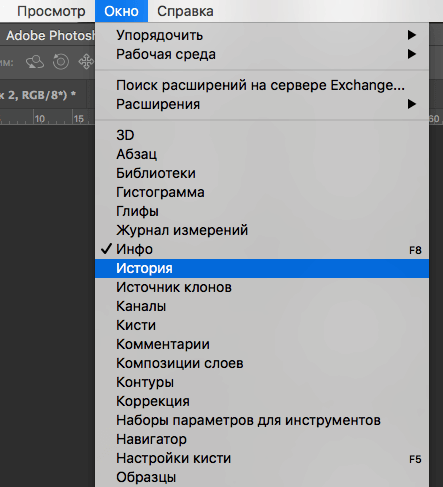Open the Глифы panel
This screenshot has height=487, width=443.
click(262, 211)
